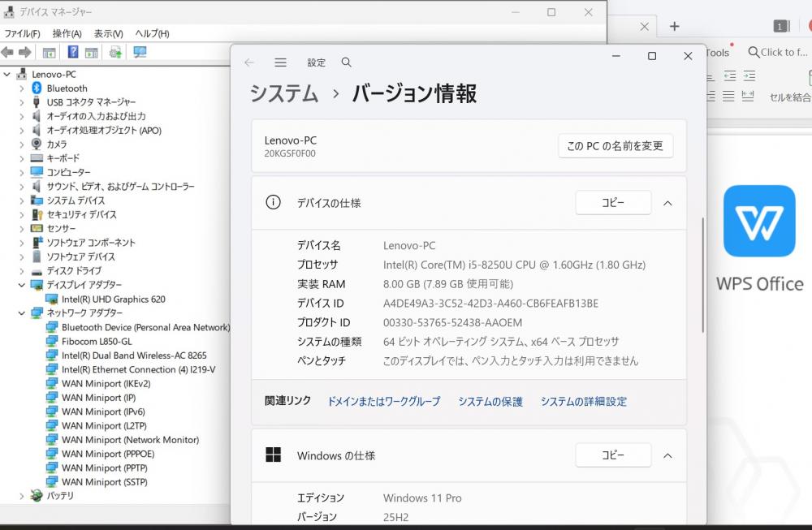Image resolution: width=812 pixels, height=530 pixels.
Task: Open the Settings hamburger navigation menu
Action: pos(280,62)
